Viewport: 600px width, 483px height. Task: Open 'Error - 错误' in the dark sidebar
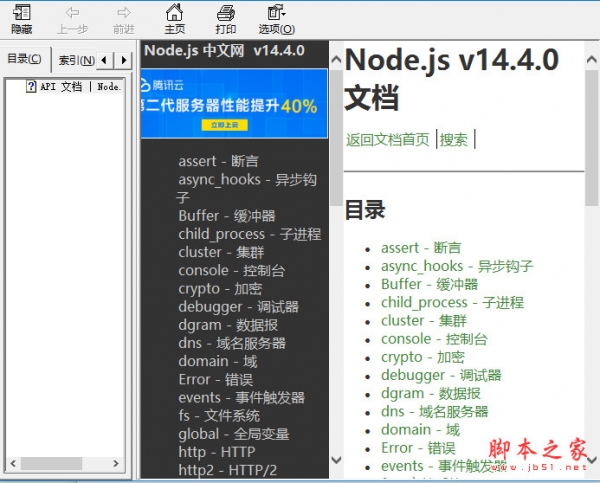pos(215,379)
